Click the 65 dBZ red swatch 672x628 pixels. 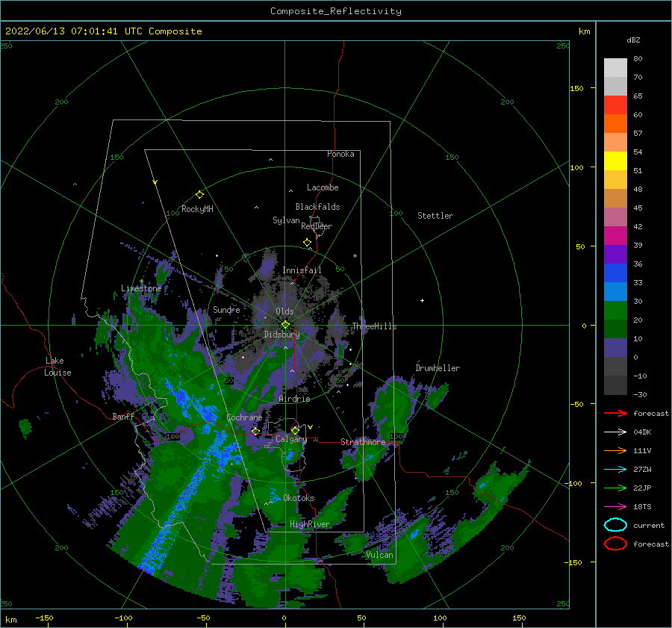(615, 105)
